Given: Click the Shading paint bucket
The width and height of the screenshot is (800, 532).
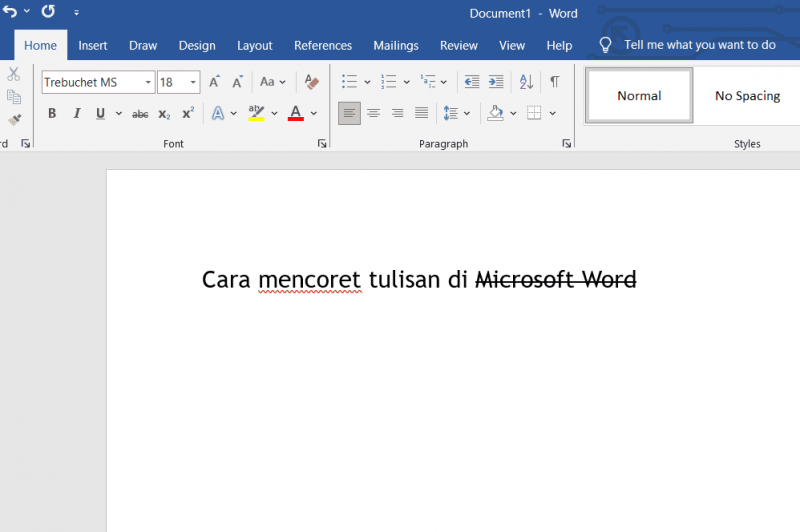Looking at the screenshot, I should click(495, 113).
